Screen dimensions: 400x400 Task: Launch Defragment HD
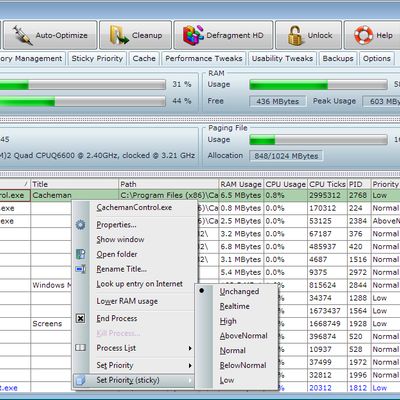pyautogui.click(x=223, y=35)
